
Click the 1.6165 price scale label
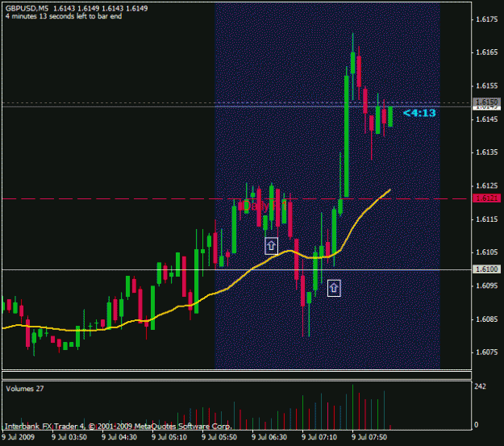point(486,52)
